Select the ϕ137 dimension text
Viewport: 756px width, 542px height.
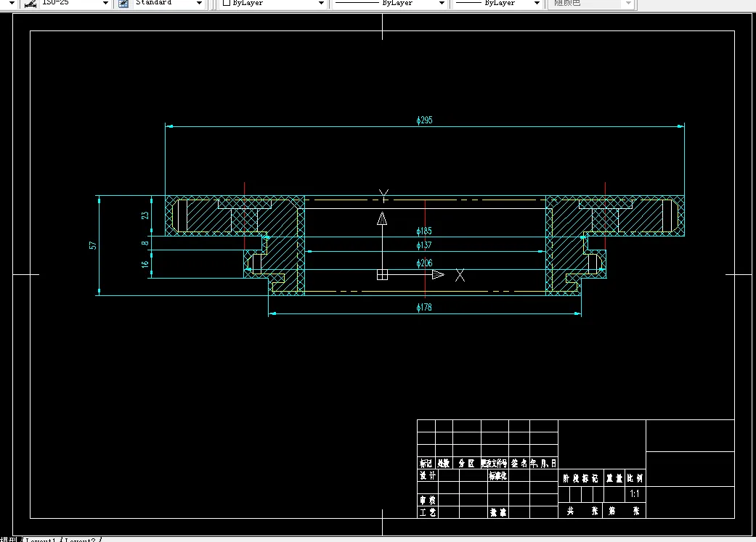point(424,245)
